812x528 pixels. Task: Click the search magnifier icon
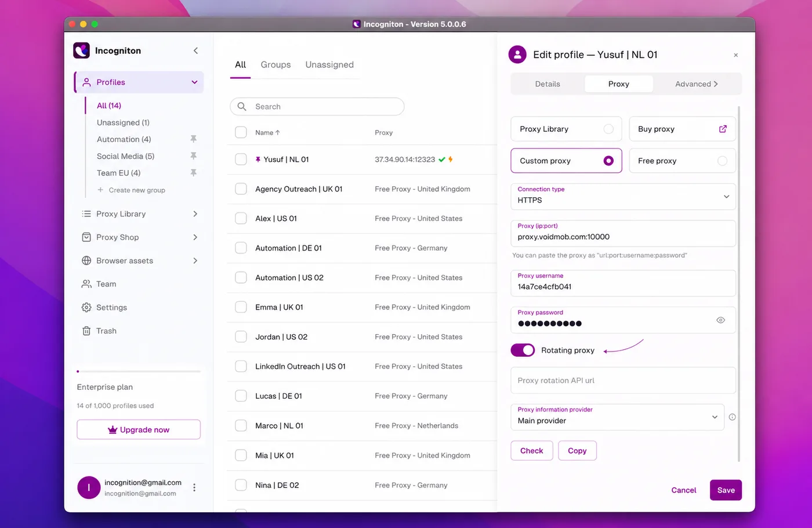242,107
